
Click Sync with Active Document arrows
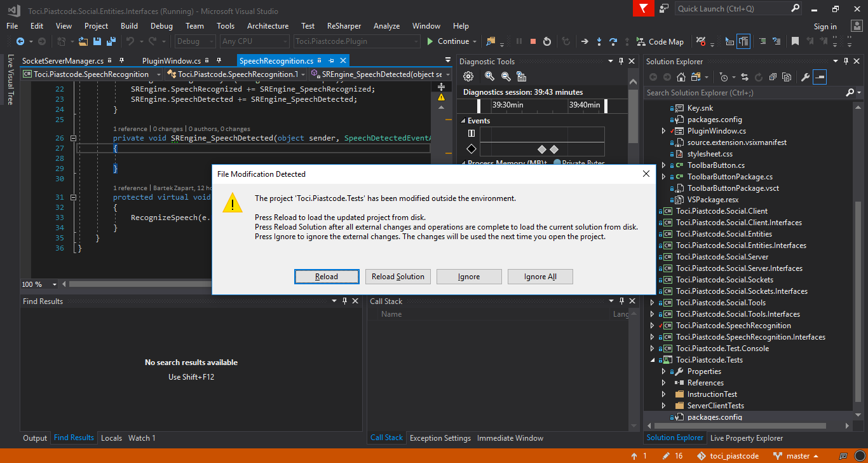pos(744,77)
